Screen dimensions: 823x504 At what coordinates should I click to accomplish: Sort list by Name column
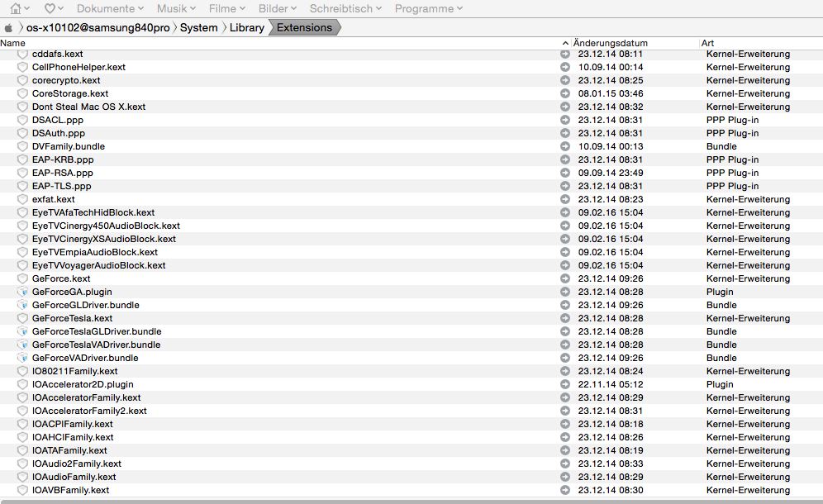[12, 43]
